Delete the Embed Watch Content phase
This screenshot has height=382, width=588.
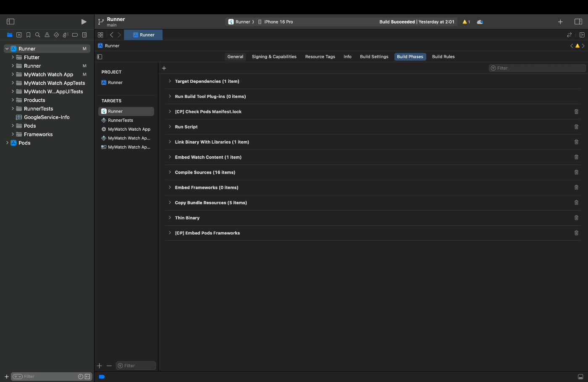click(x=576, y=157)
